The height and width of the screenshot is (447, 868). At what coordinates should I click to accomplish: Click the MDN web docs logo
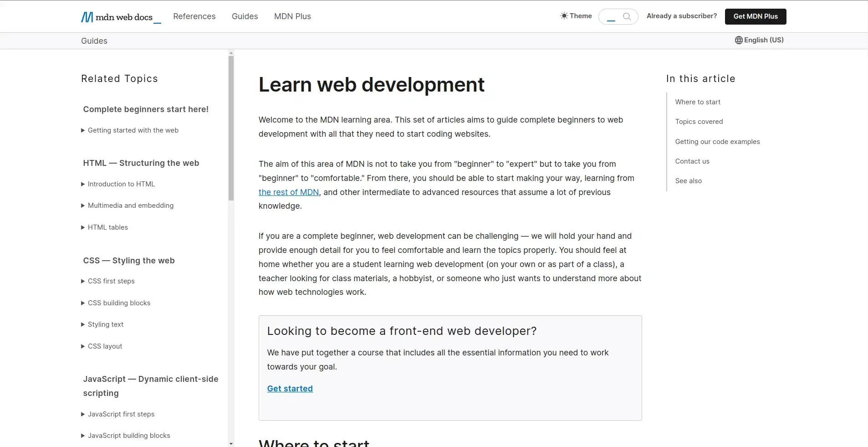[120, 16]
